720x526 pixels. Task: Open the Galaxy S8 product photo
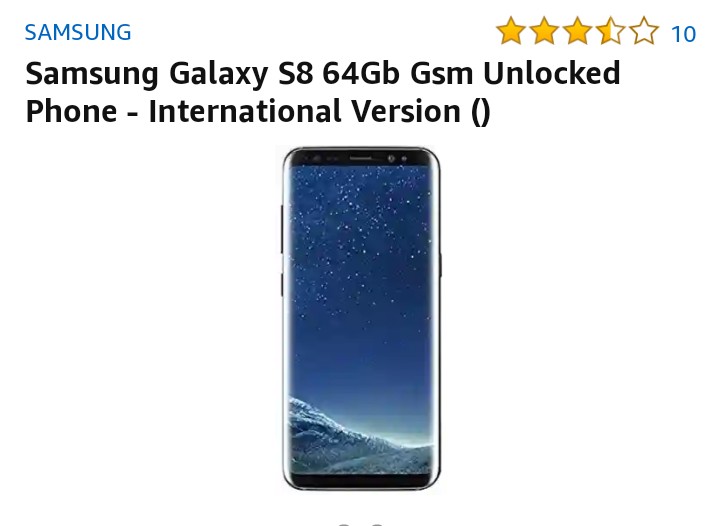pyautogui.click(x=361, y=319)
